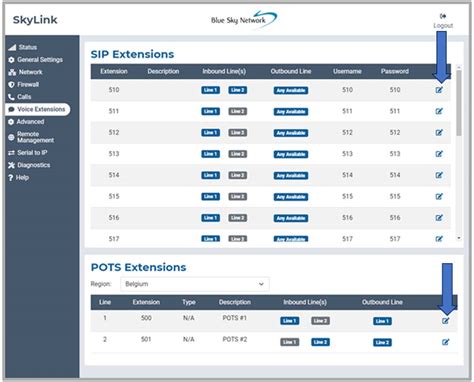Toggle inbound Line 2 for extension 511
The height and width of the screenshot is (382, 474).
(x=237, y=111)
